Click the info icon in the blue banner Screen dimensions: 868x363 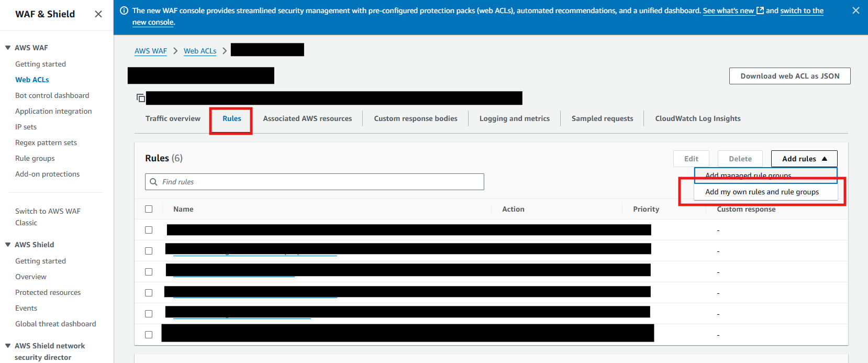click(x=124, y=10)
